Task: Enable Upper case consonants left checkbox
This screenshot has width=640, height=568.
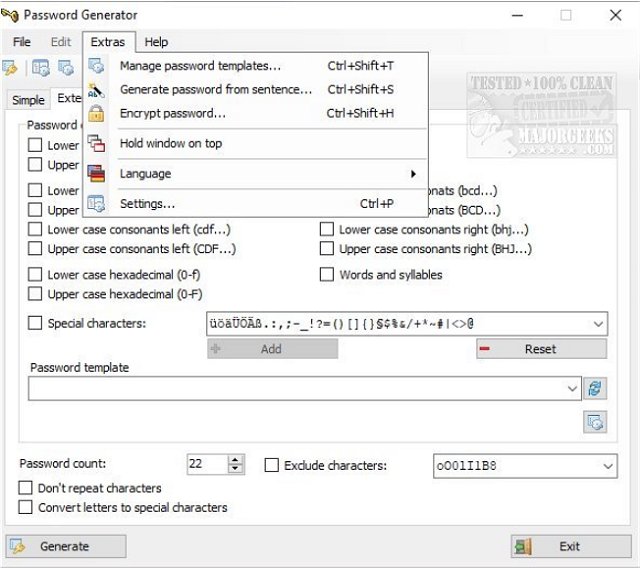Action: 35,248
